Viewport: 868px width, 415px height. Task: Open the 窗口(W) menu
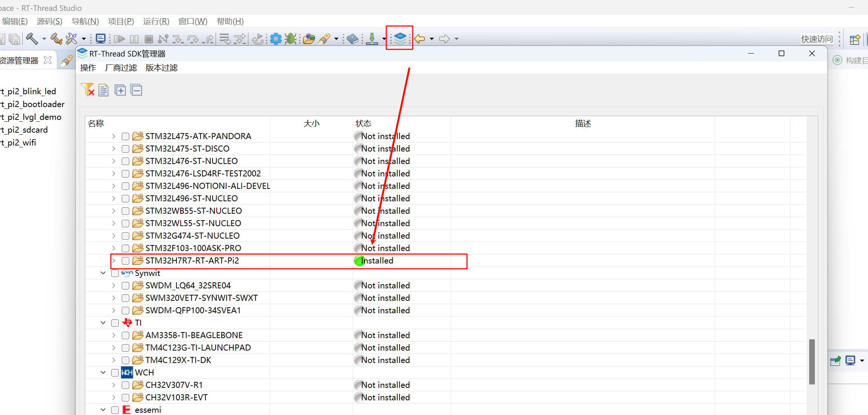click(193, 21)
